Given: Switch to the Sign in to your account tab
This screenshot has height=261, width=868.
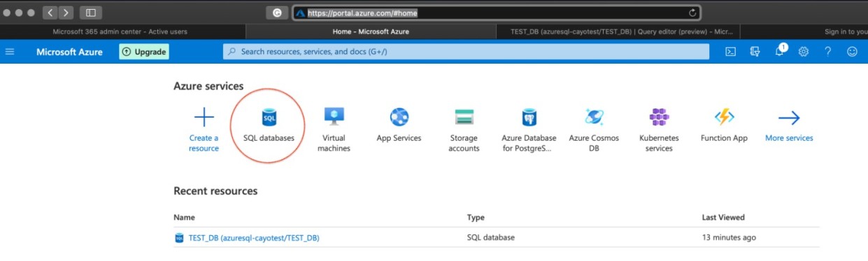Looking at the screenshot, I should coord(804,31).
